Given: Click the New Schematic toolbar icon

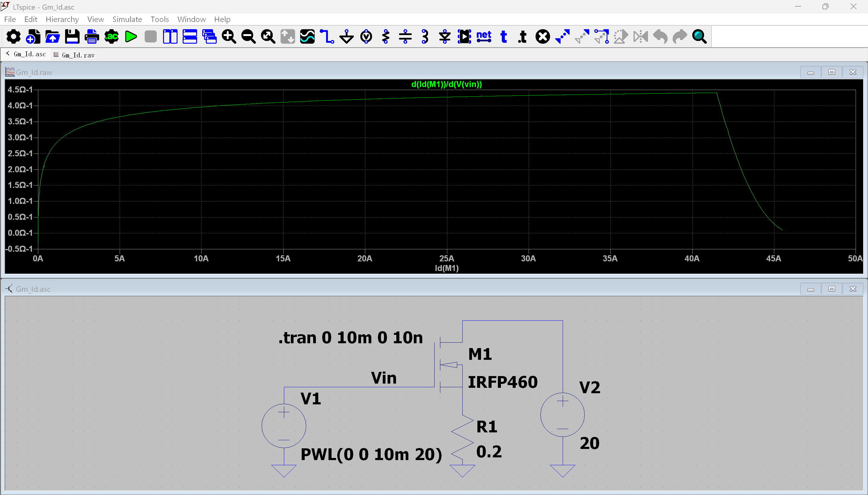Looking at the screenshot, I should tap(33, 36).
